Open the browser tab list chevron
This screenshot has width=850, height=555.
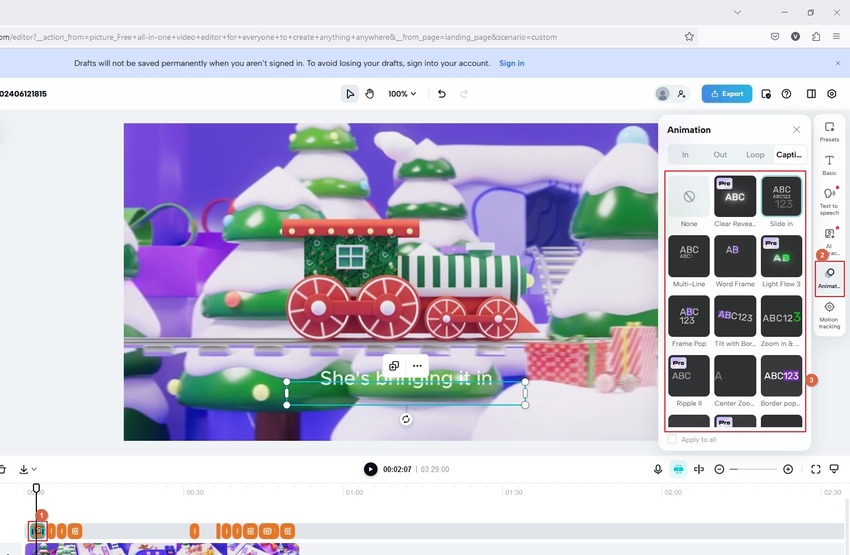coord(737,12)
